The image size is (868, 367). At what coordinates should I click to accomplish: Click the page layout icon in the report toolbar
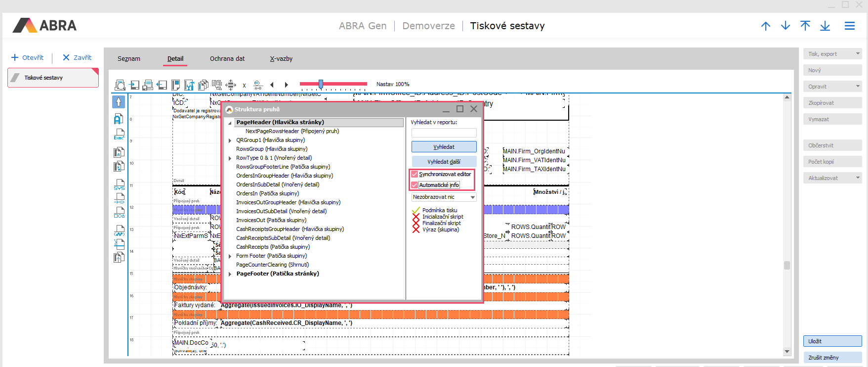175,85
